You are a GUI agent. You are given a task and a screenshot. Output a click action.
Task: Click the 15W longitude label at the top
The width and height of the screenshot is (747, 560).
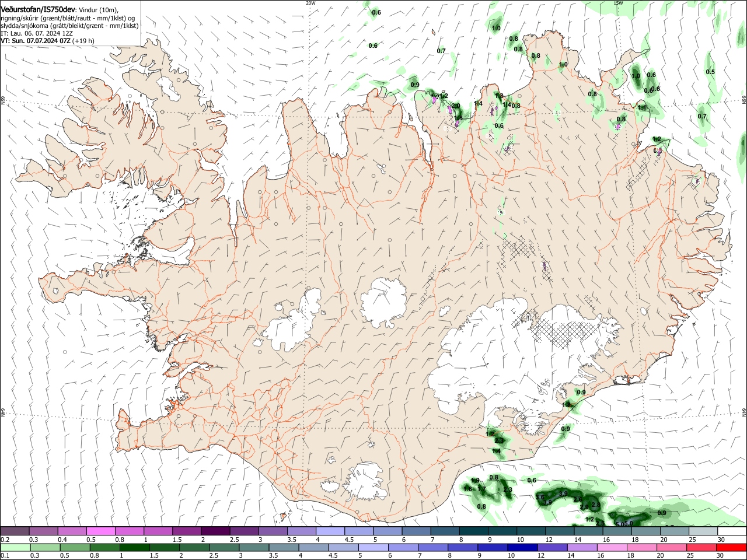point(618,3)
